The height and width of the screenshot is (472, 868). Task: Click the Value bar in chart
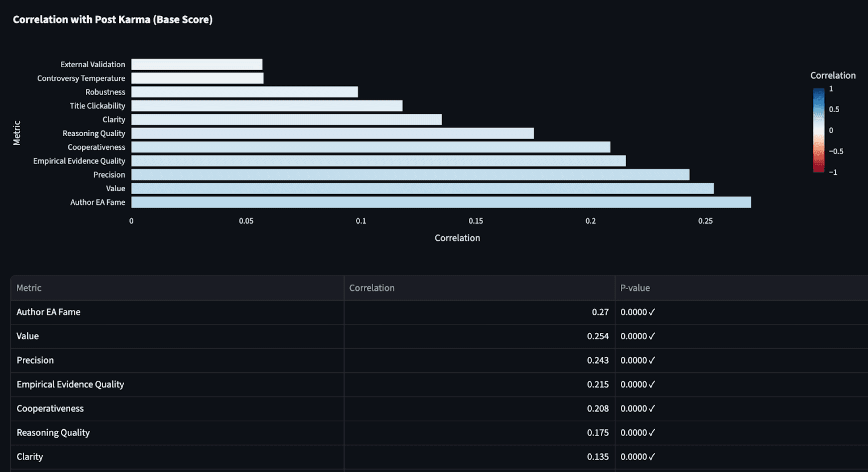pyautogui.click(x=422, y=189)
